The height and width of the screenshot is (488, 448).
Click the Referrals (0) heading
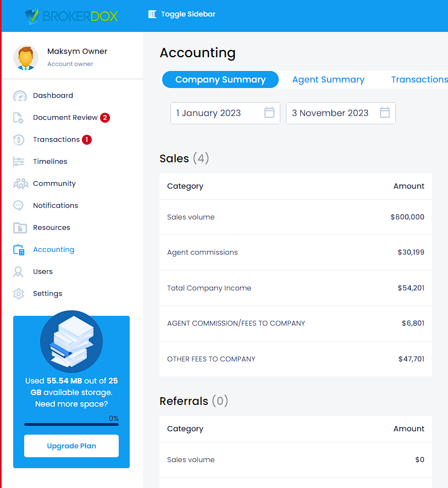193,401
